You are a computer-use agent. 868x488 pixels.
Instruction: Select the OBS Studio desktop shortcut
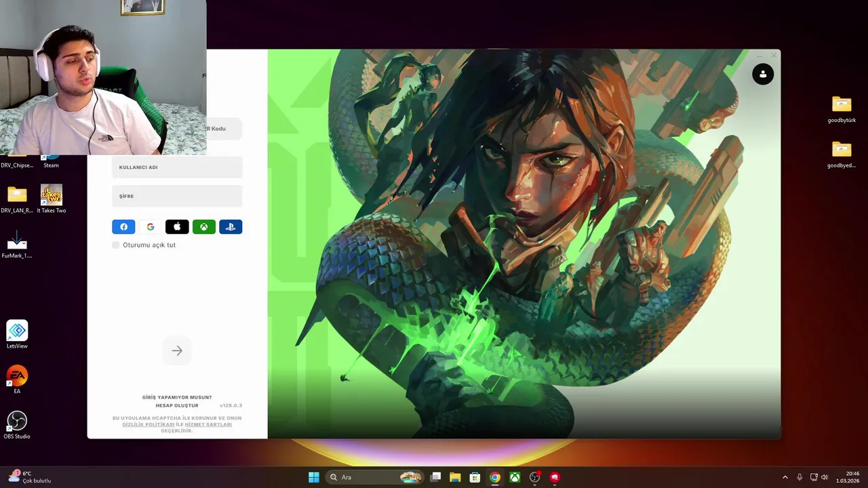click(17, 426)
